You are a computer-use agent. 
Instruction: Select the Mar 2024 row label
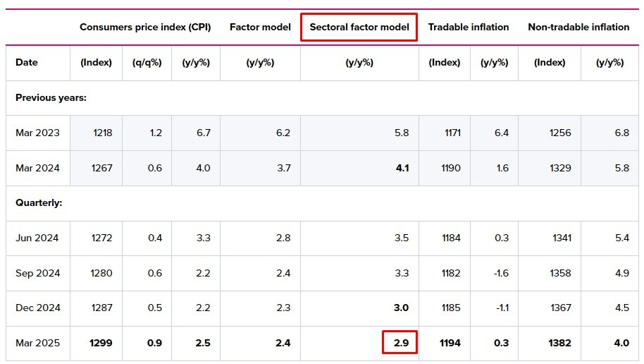click(x=38, y=169)
